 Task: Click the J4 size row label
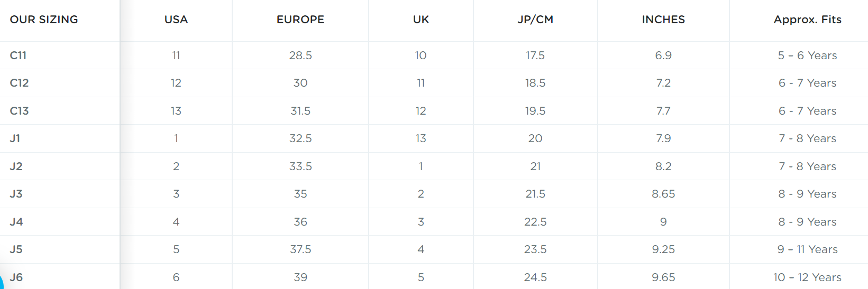coord(16,222)
